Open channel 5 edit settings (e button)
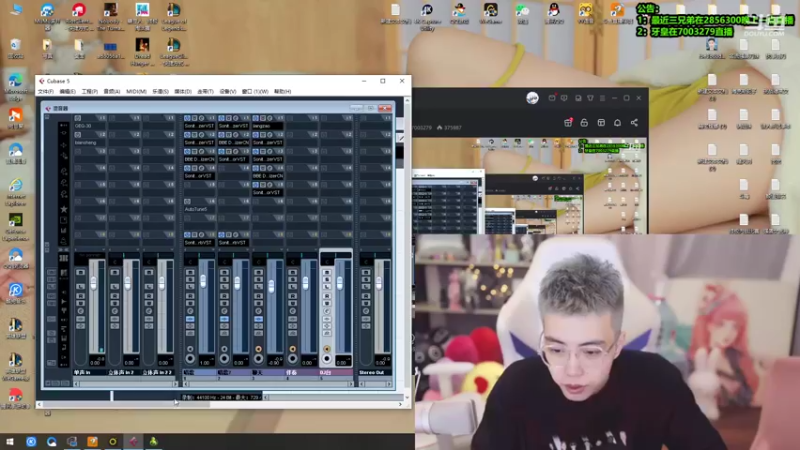The image size is (800, 450). (x=327, y=311)
